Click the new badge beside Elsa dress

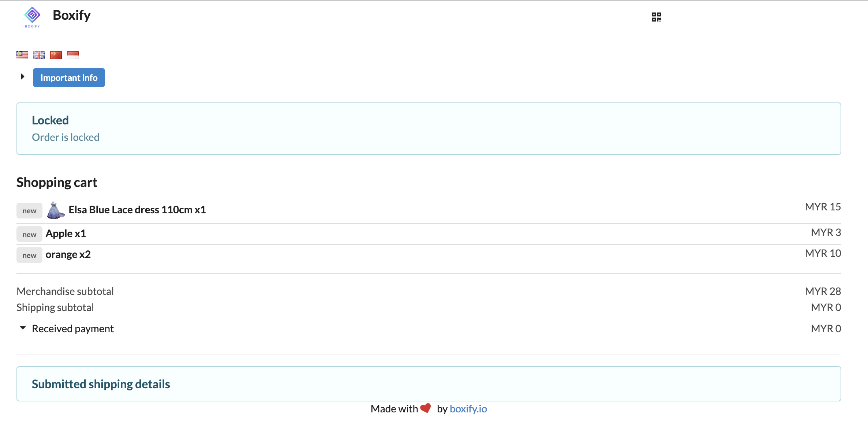pyautogui.click(x=29, y=211)
